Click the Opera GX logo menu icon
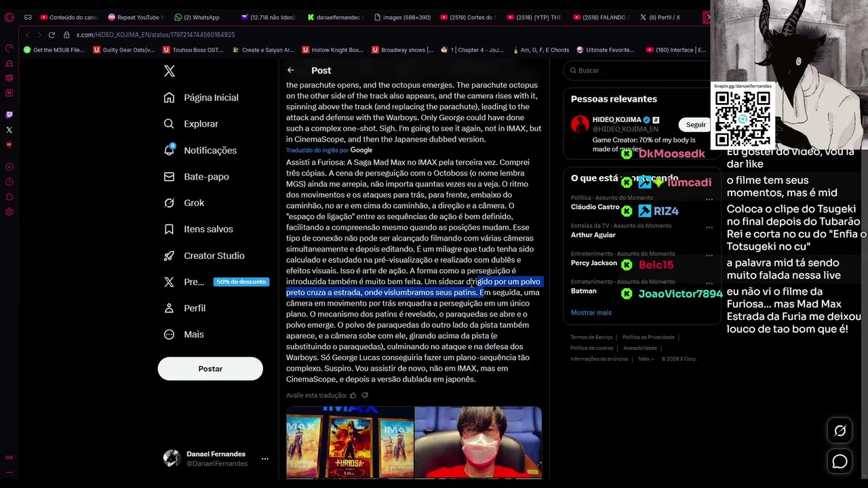Image resolution: width=868 pixels, height=488 pixels. coord(9,18)
